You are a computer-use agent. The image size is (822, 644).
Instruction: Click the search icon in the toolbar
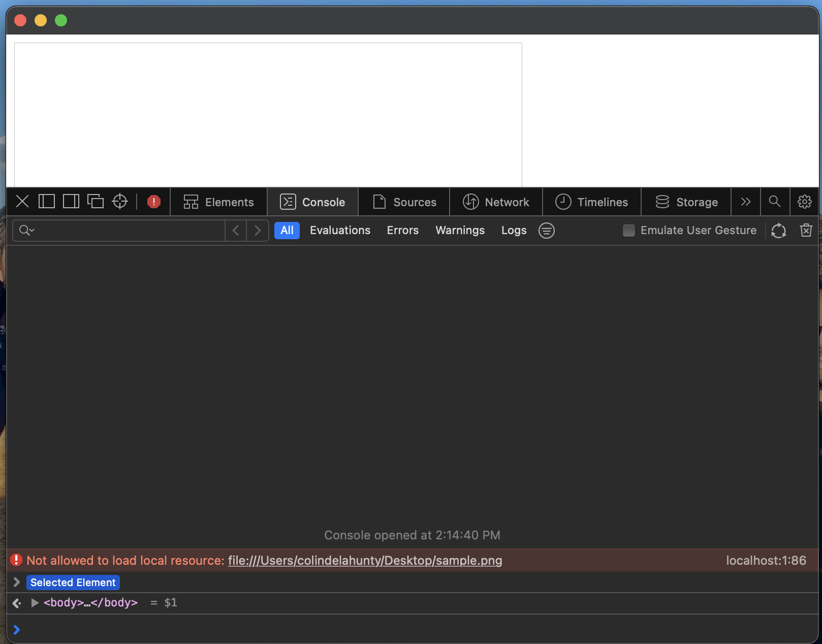(x=774, y=202)
